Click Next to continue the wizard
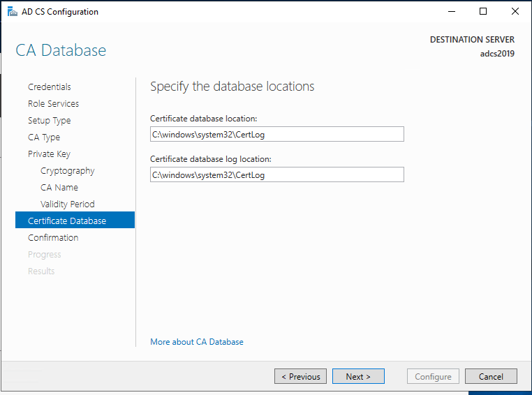This screenshot has height=395, width=532. click(x=357, y=377)
